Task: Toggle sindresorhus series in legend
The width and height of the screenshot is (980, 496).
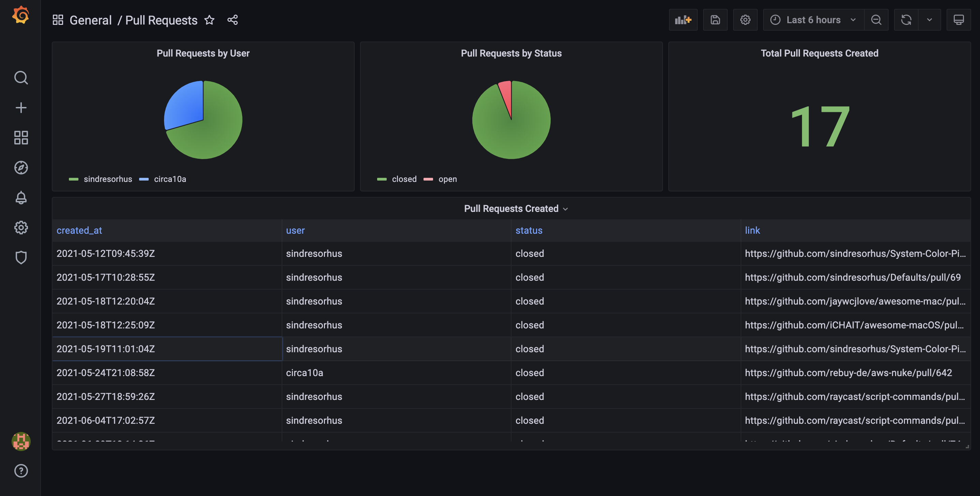Action: pyautogui.click(x=108, y=179)
